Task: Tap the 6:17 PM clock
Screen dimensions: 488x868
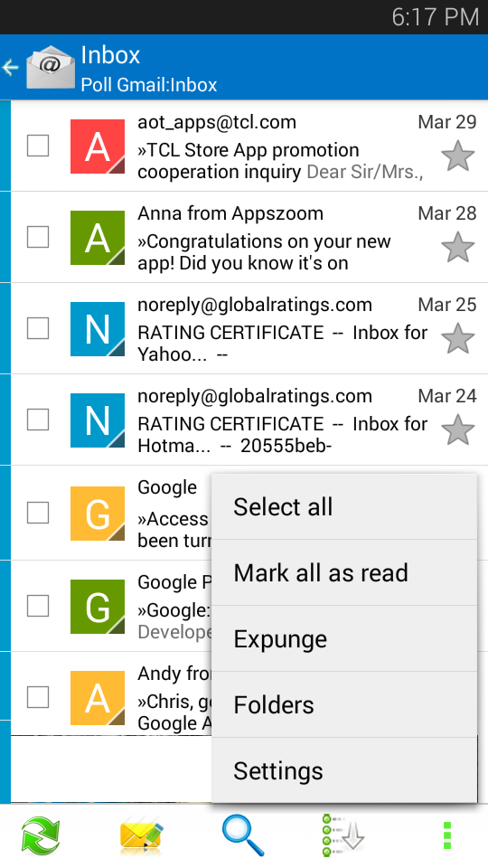Action: [x=436, y=17]
